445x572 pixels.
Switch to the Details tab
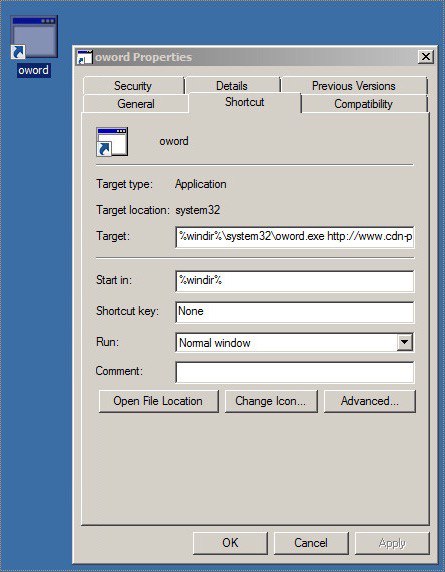[x=232, y=86]
